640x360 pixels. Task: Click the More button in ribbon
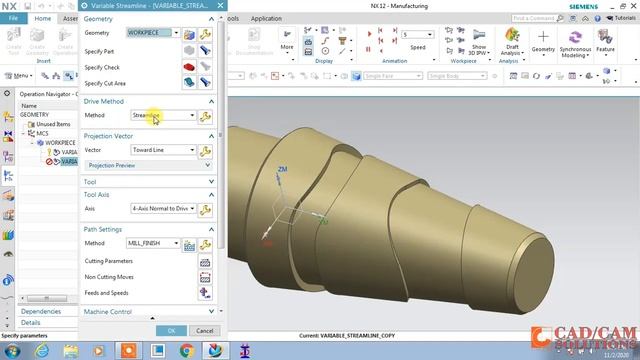[x=287, y=42]
